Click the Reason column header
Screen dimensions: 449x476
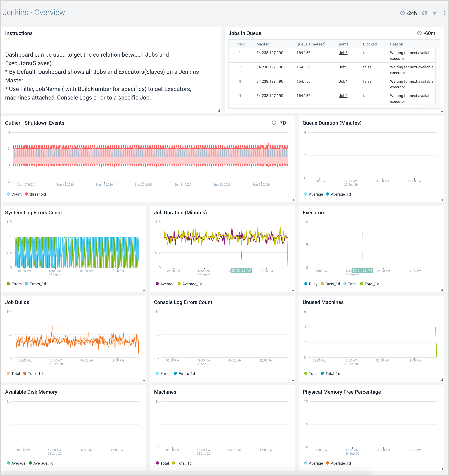[x=396, y=44]
